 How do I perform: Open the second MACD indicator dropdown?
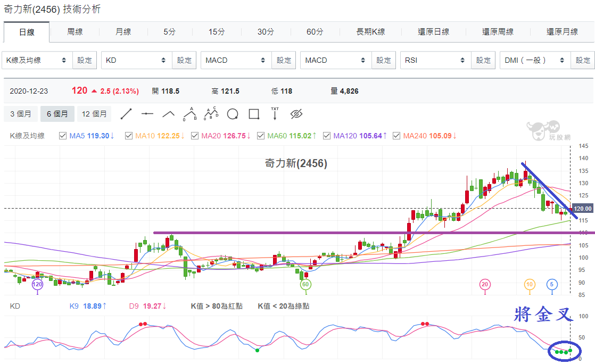(336, 60)
